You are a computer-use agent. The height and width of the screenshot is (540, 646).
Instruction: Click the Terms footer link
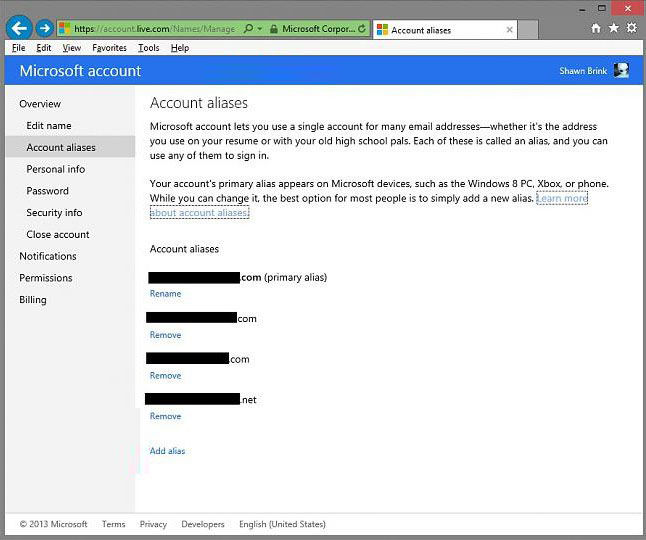click(x=114, y=524)
